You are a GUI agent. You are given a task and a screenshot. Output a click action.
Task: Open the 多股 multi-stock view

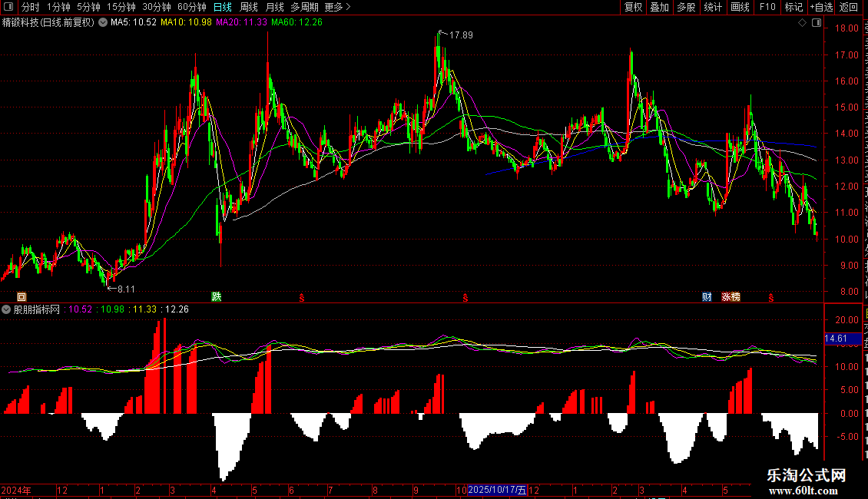[x=686, y=7]
